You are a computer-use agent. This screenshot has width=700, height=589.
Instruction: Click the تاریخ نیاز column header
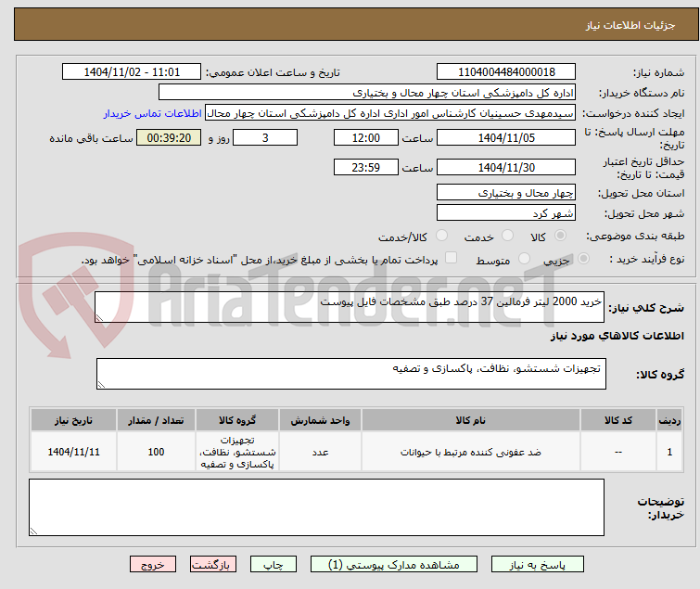[73, 420]
